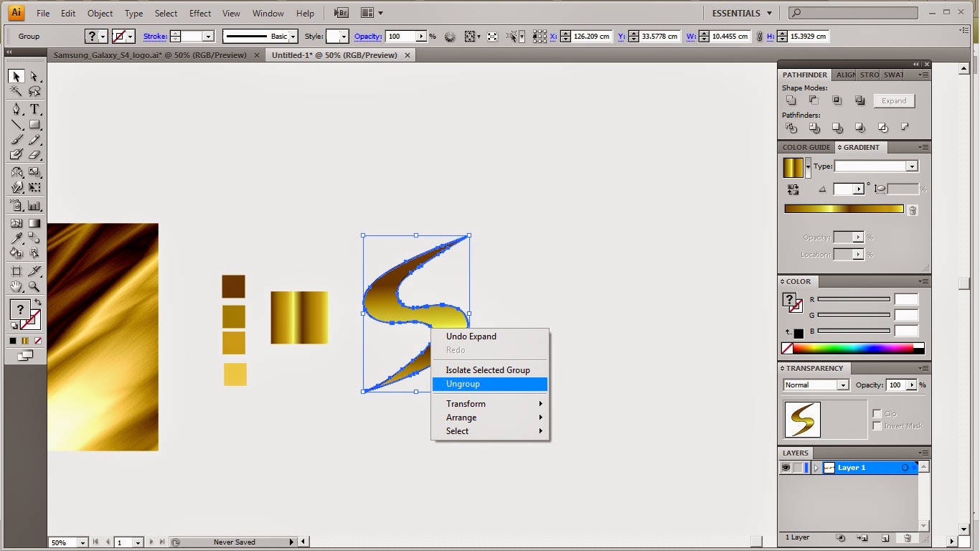Set None mode below fill box
This screenshot has width=980, height=551.
(38, 341)
